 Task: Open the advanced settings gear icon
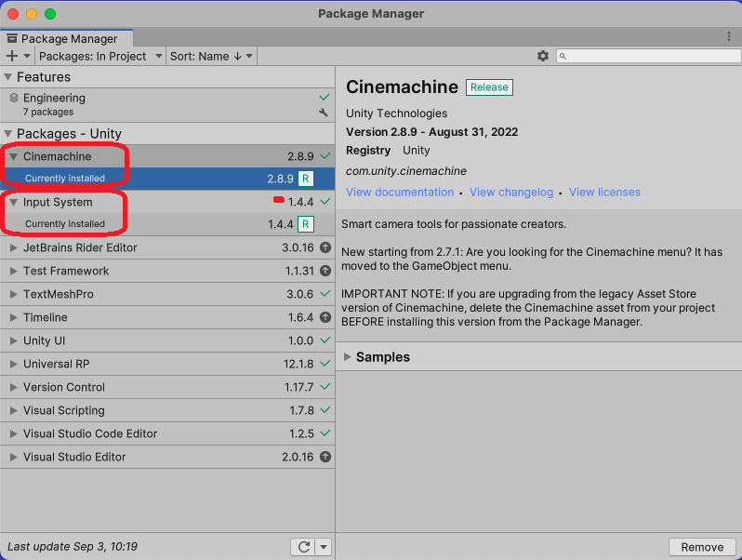click(543, 56)
